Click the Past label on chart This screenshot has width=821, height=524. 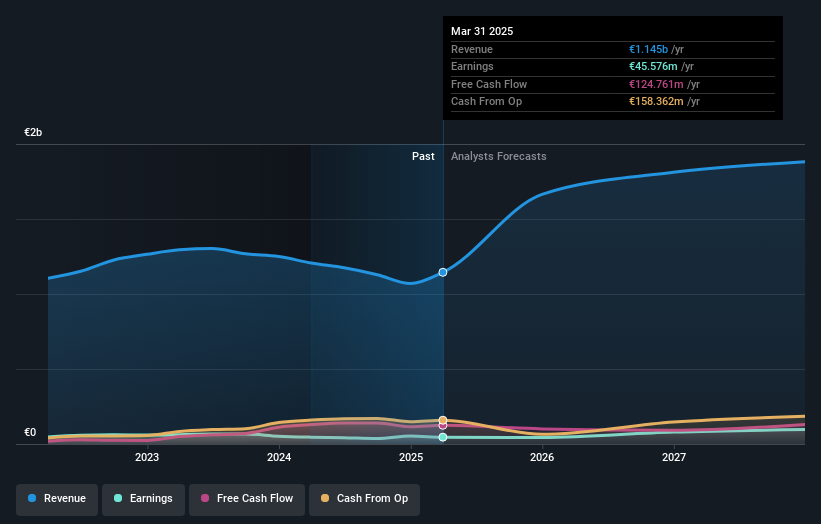coord(423,157)
